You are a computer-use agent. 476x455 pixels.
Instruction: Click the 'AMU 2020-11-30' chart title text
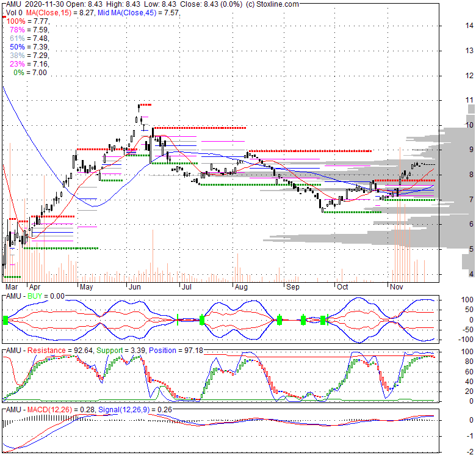pyautogui.click(x=34, y=4)
